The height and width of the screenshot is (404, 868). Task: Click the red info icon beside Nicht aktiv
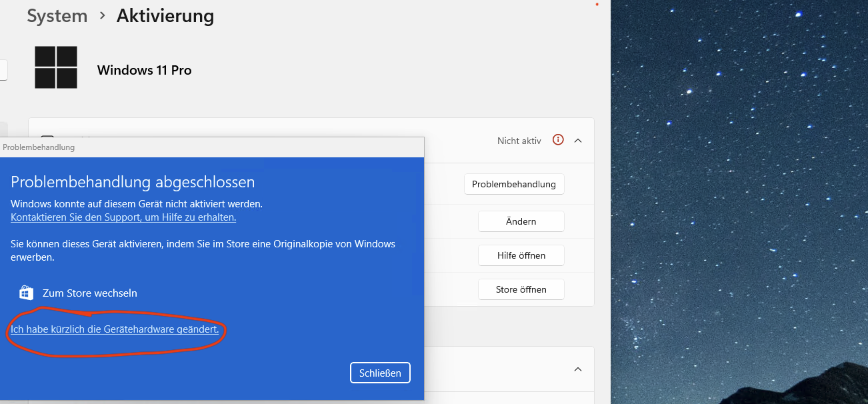pyautogui.click(x=559, y=140)
